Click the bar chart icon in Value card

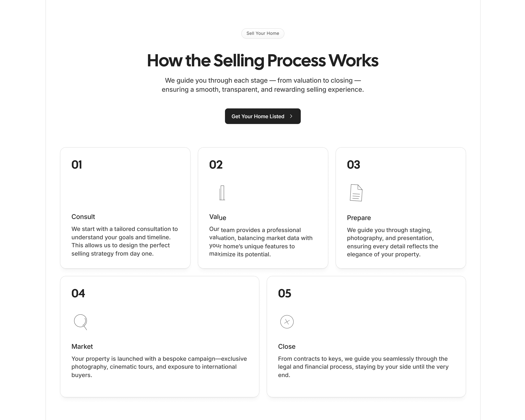pos(222,192)
